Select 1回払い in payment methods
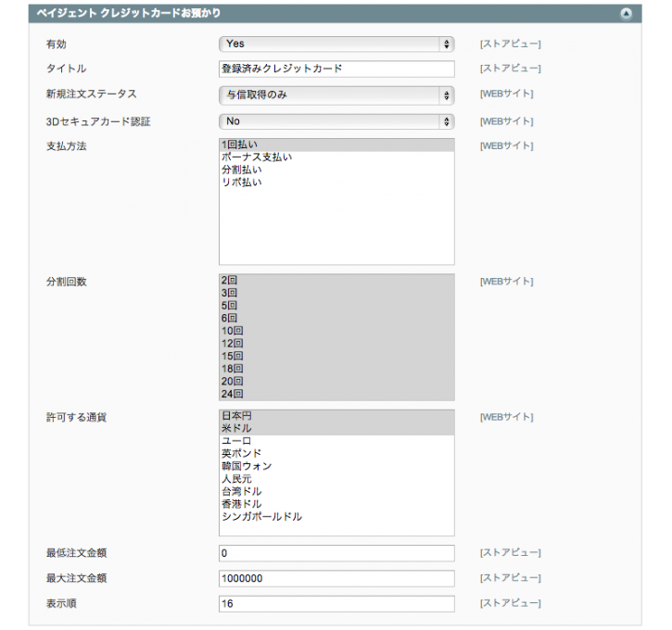672x630 pixels. [x=336, y=145]
